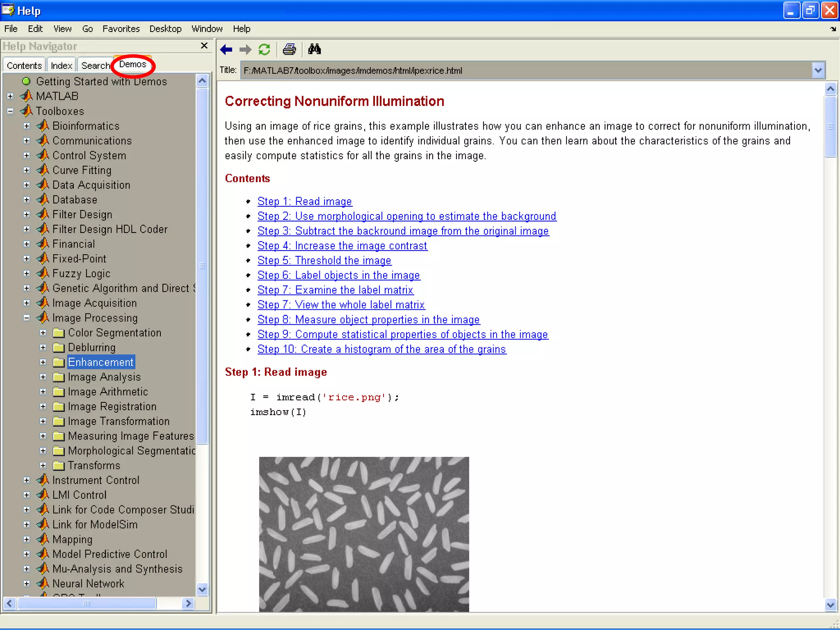Click the undock arrow in menu bar corner
The width and height of the screenshot is (840, 630).
[833, 29]
